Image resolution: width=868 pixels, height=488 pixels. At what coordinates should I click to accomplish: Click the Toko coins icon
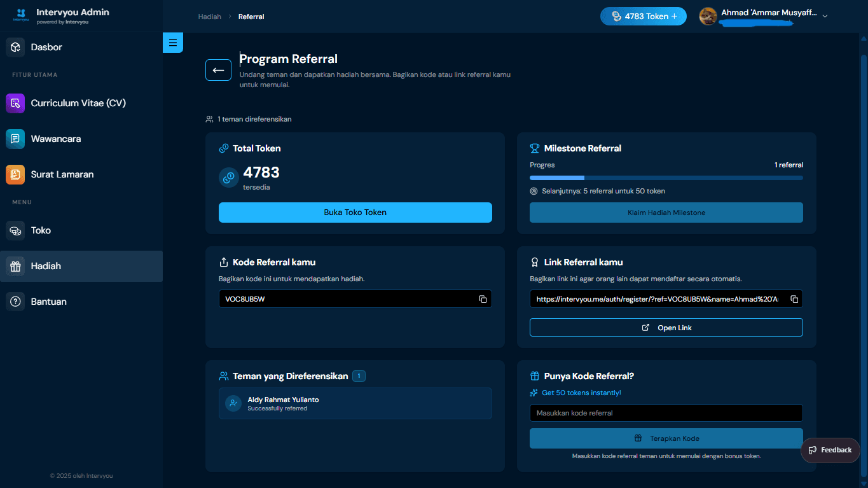[15, 230]
